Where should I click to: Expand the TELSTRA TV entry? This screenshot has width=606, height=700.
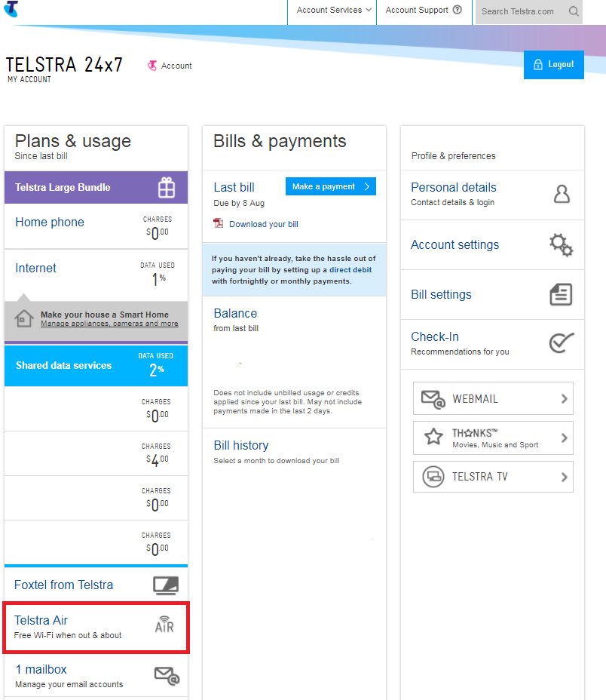coord(492,477)
